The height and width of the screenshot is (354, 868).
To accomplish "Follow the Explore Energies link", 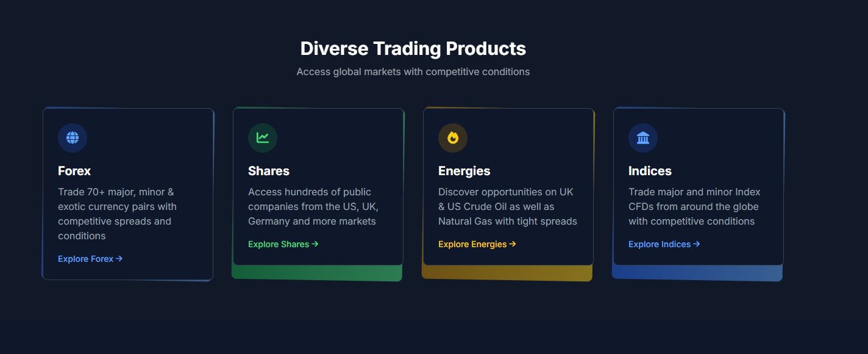I will click(x=472, y=244).
